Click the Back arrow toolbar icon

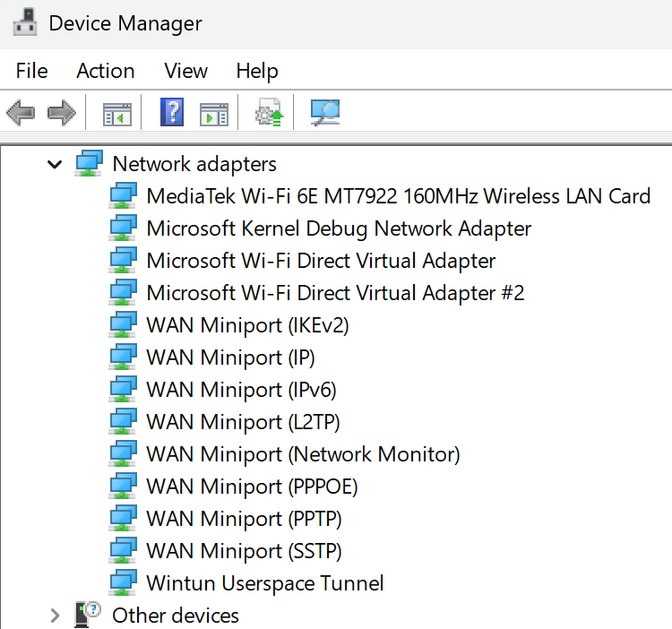tap(21, 113)
